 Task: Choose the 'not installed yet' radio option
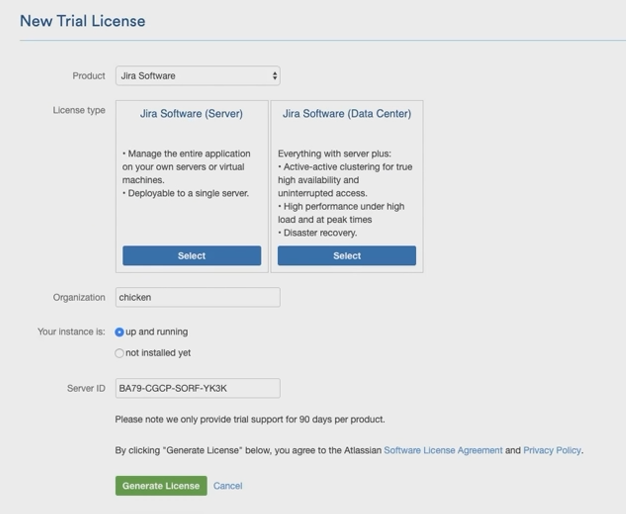(x=119, y=353)
